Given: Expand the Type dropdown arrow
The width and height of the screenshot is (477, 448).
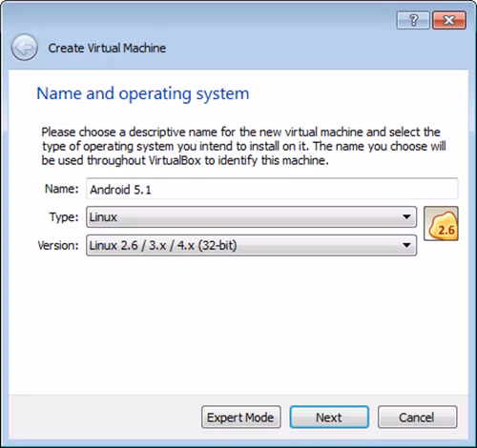Looking at the screenshot, I should (x=406, y=217).
